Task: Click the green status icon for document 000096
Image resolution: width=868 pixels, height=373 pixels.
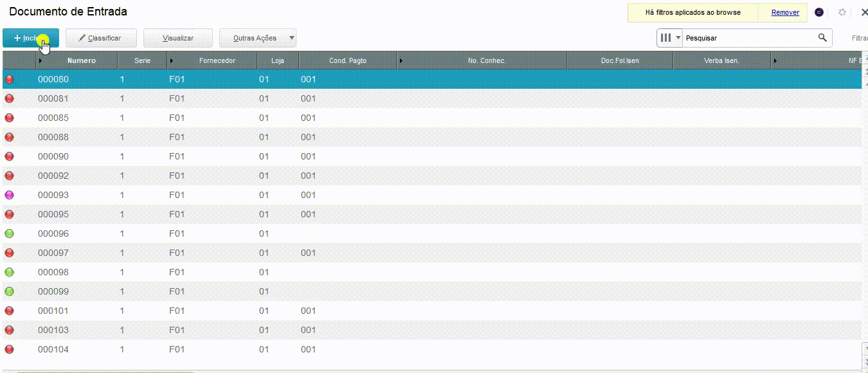Action: [x=9, y=233]
